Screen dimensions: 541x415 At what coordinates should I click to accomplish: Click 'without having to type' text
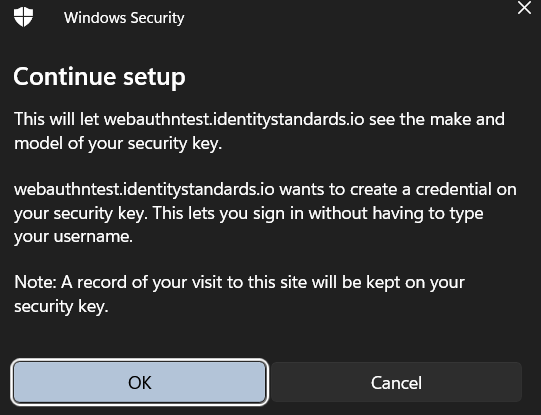pyautogui.click(x=396, y=213)
